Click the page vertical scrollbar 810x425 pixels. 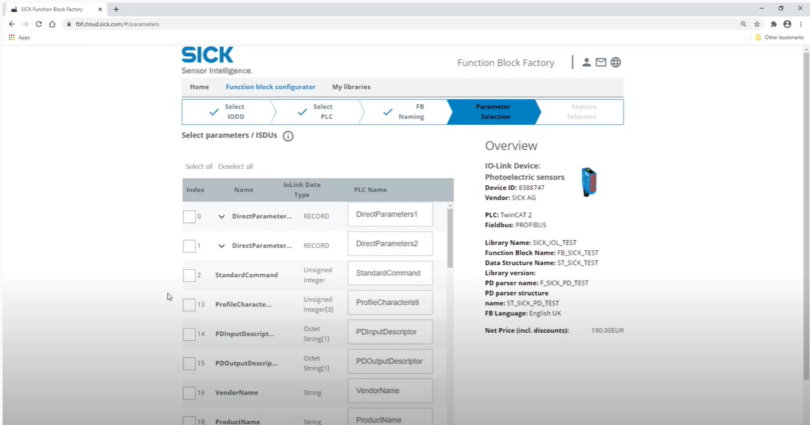(x=806, y=217)
